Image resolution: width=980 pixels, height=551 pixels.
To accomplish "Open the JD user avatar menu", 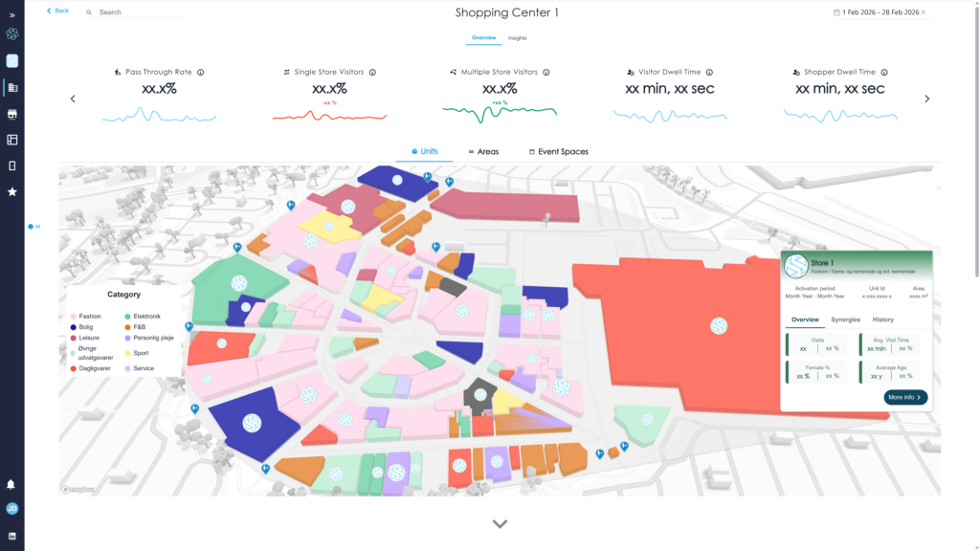I will click(12, 509).
